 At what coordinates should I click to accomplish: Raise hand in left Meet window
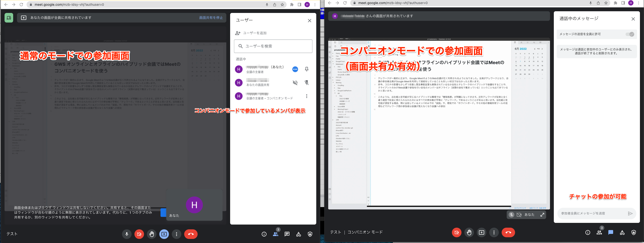pyautogui.click(x=151, y=234)
